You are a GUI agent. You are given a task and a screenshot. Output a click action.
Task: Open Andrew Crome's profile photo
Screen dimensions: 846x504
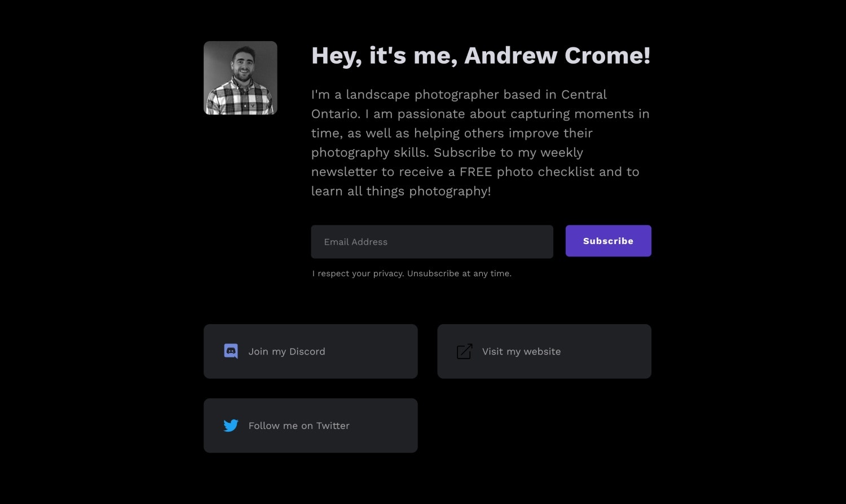pos(240,78)
